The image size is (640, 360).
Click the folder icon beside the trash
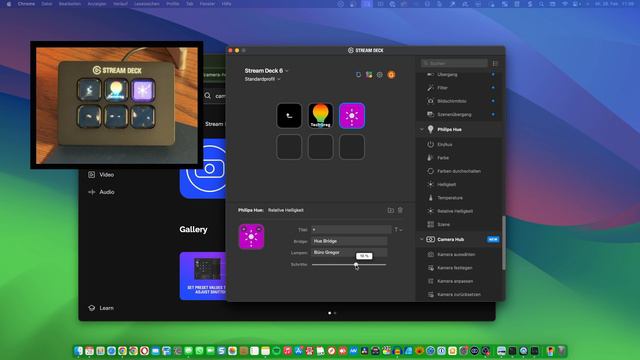[x=391, y=210]
